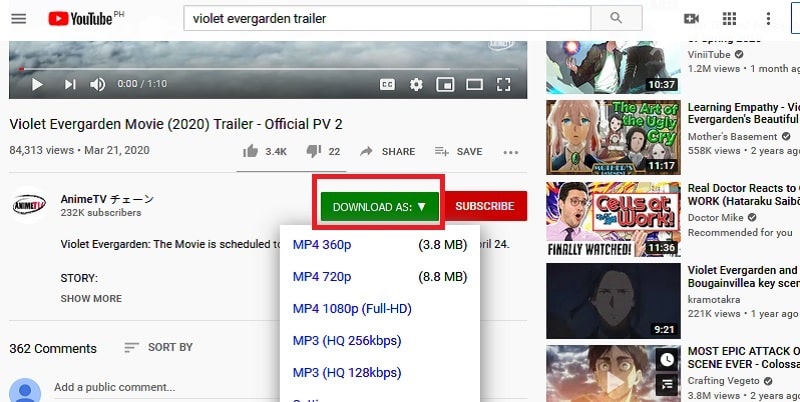
Task: Open MOST EPIC ATTACK video title
Action: pyautogui.click(x=743, y=358)
